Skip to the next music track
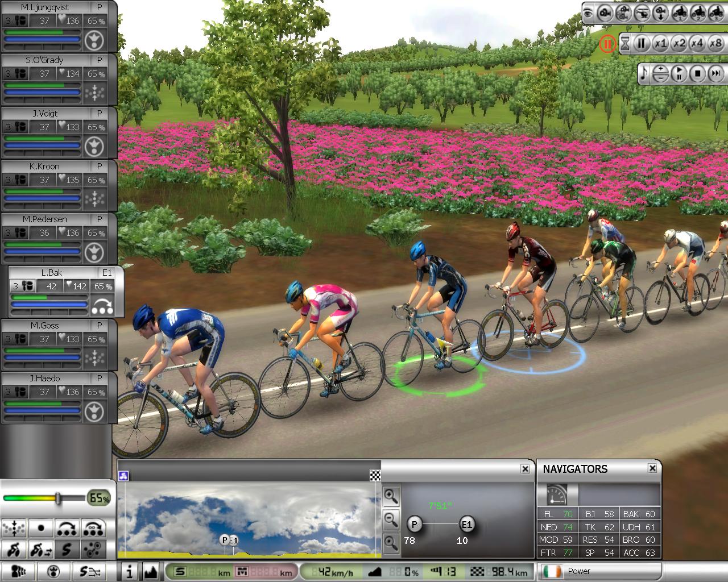The height and width of the screenshot is (582, 728). point(715,73)
